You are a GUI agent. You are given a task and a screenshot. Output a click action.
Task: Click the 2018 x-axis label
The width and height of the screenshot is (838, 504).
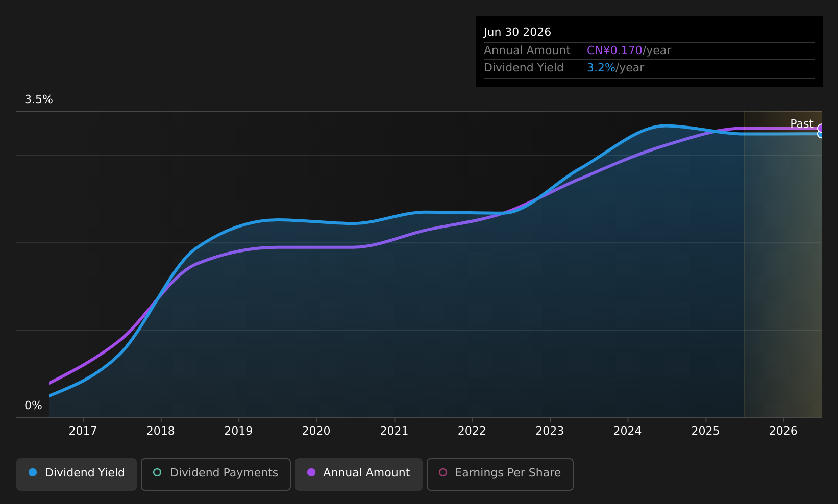[161, 431]
